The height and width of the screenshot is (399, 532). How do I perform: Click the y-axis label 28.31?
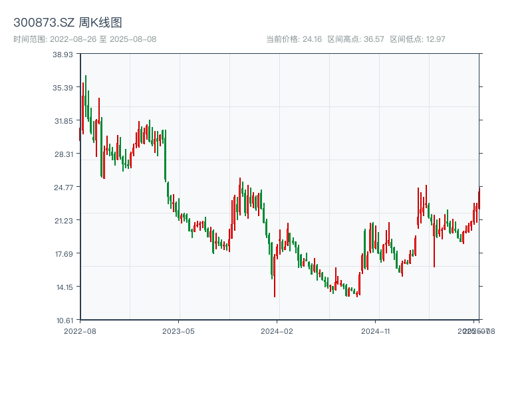[63, 154]
